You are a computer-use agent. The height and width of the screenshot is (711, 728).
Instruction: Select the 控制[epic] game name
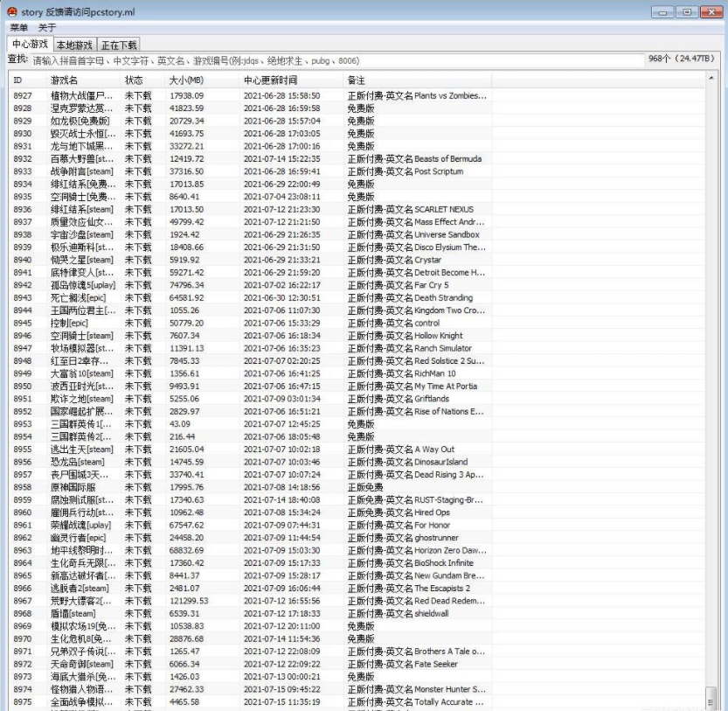pos(69,323)
